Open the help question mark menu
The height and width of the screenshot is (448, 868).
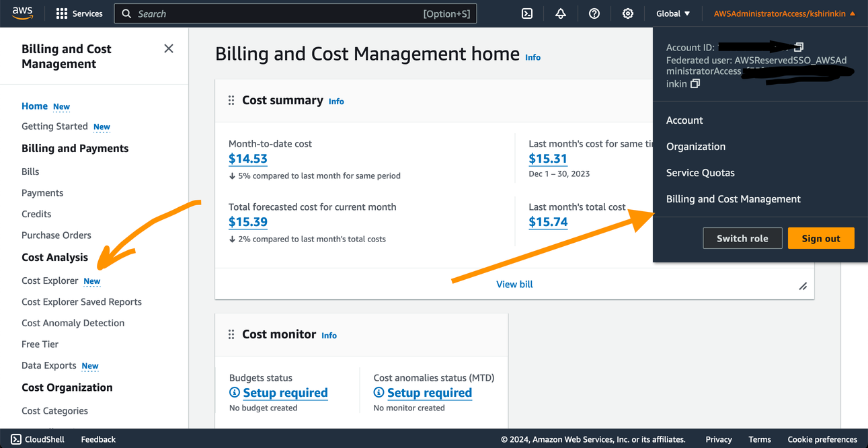(594, 13)
